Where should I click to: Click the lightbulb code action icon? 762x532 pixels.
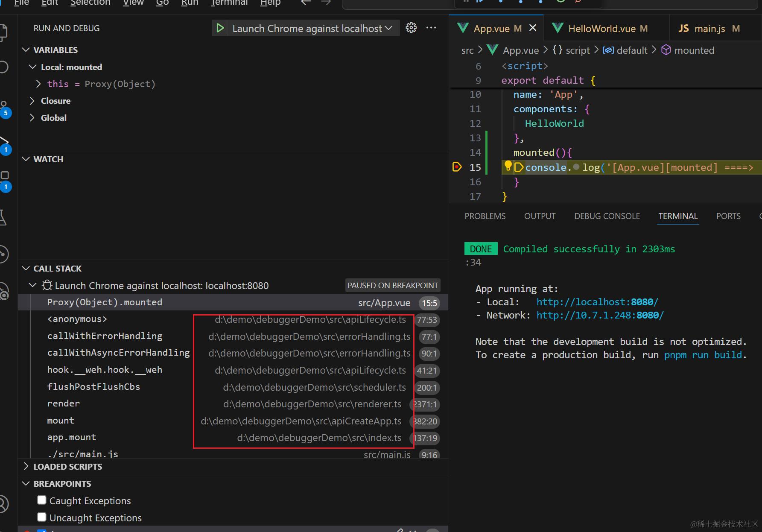[x=508, y=166]
